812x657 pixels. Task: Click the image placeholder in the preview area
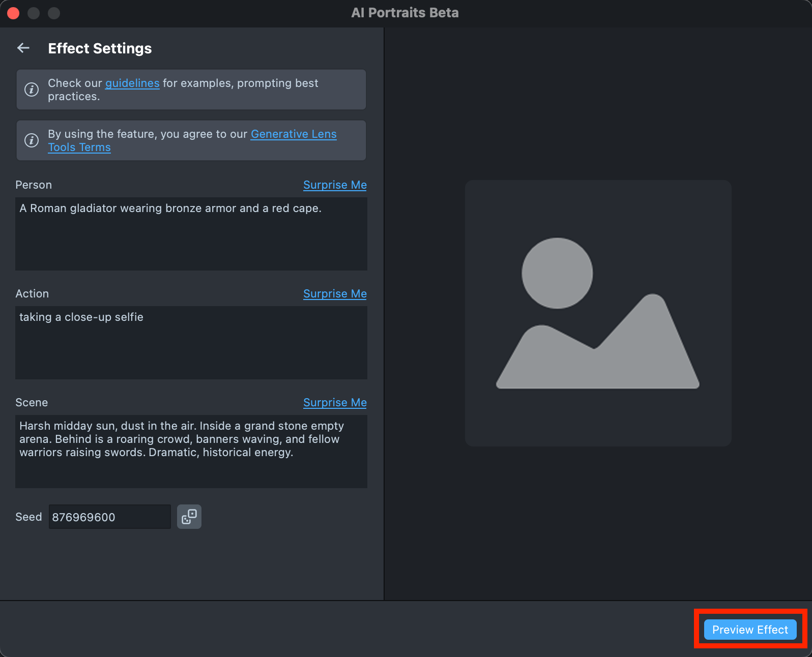tap(598, 313)
